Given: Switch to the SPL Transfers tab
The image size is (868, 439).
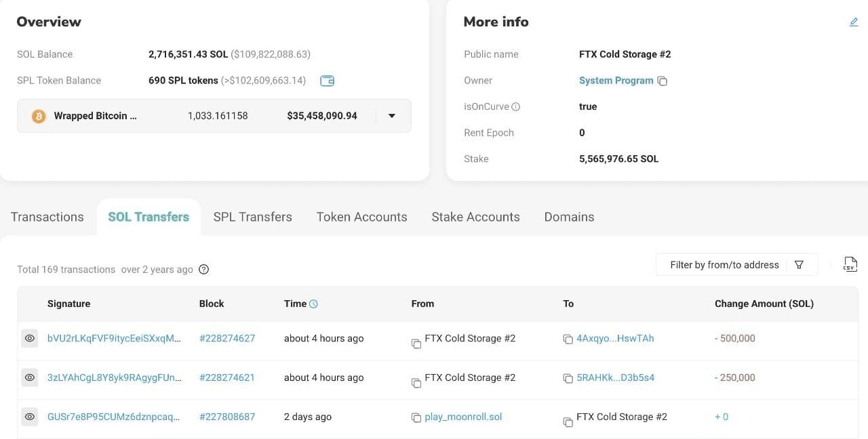Looking at the screenshot, I should click(x=252, y=217).
